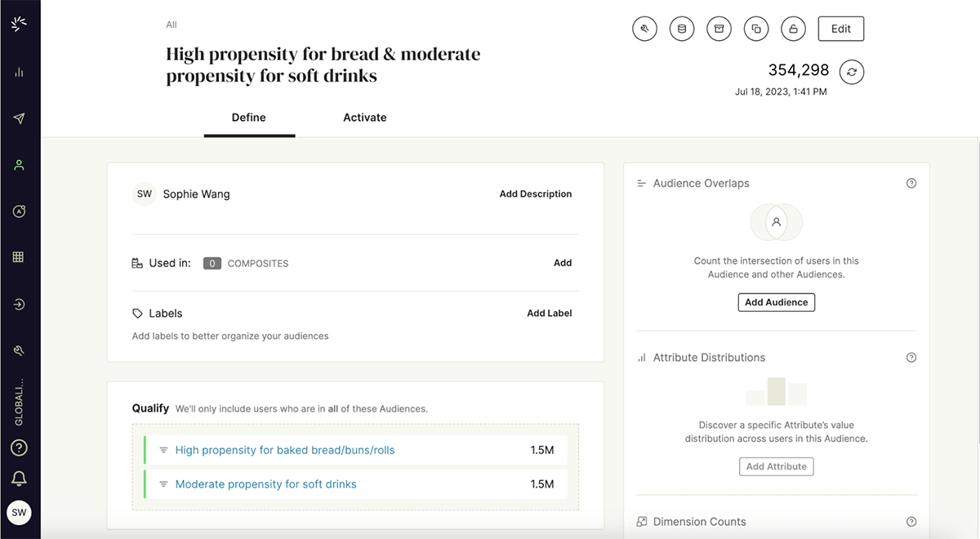
Task: Click the archive box icon in header
Action: click(x=719, y=29)
